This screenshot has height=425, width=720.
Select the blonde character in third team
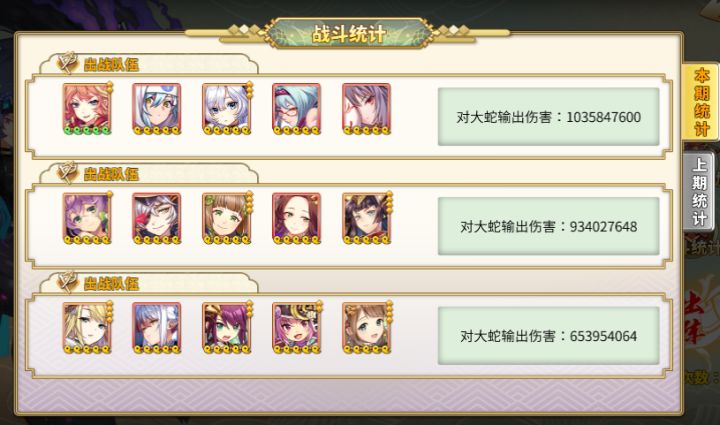[x=87, y=328]
